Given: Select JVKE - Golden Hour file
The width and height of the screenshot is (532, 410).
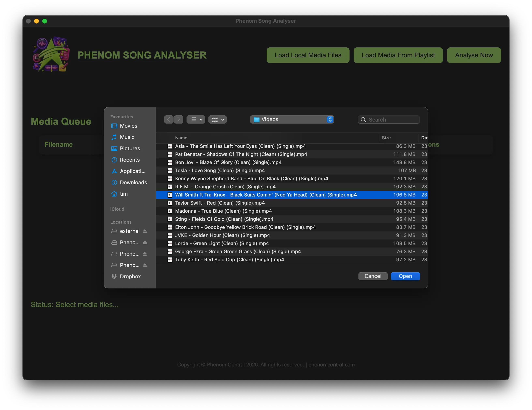Looking at the screenshot, I should tap(292, 235).
